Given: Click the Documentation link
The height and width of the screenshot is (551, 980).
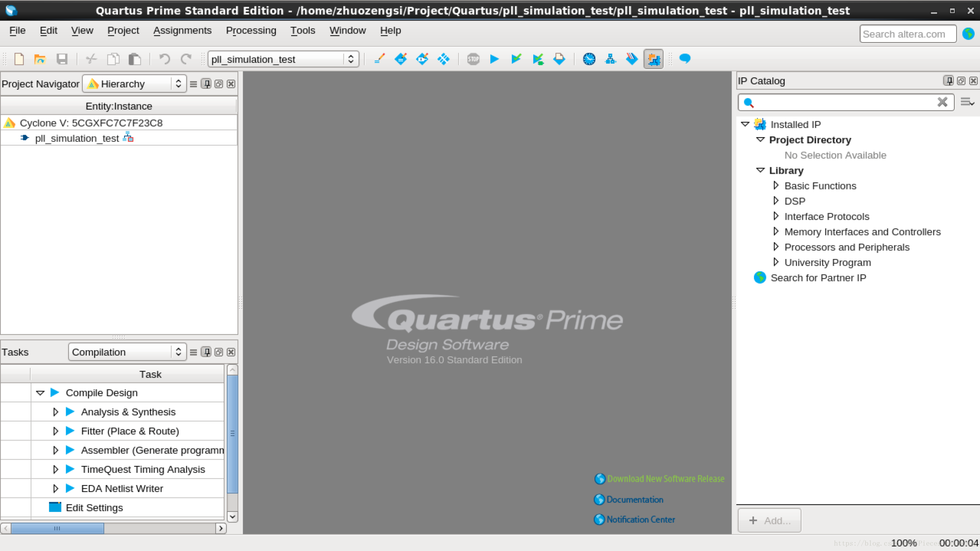Looking at the screenshot, I should pos(635,499).
